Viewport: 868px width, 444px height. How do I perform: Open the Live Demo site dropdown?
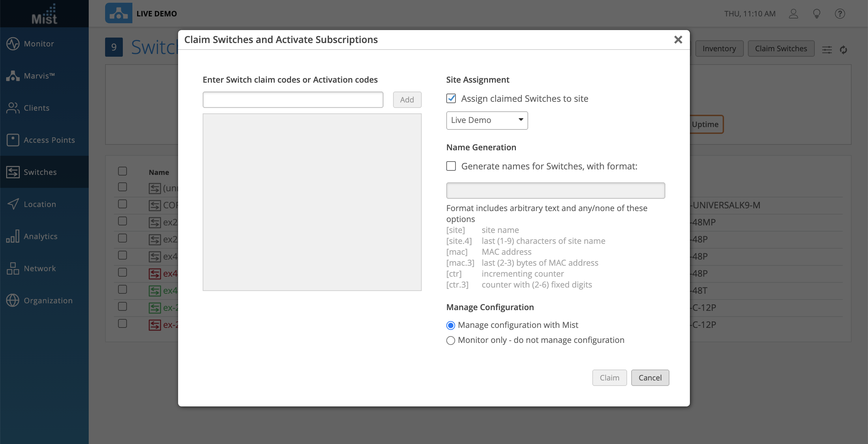[487, 120]
